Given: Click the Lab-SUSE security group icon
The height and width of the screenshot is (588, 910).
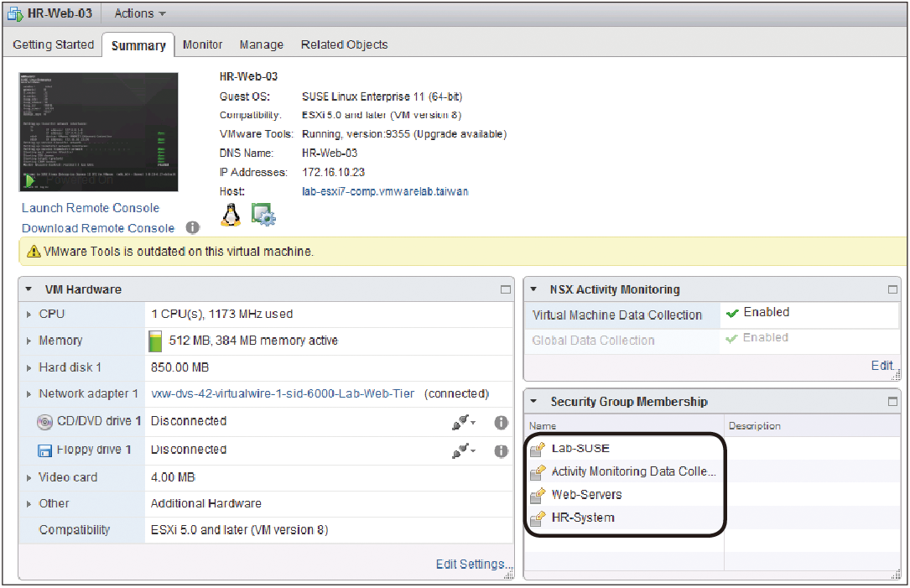Looking at the screenshot, I should pyautogui.click(x=538, y=450).
